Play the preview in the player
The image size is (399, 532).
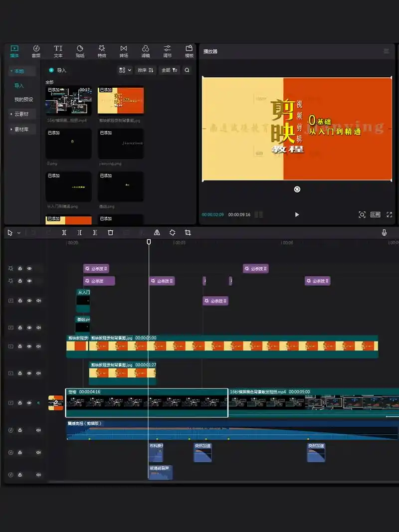297,214
